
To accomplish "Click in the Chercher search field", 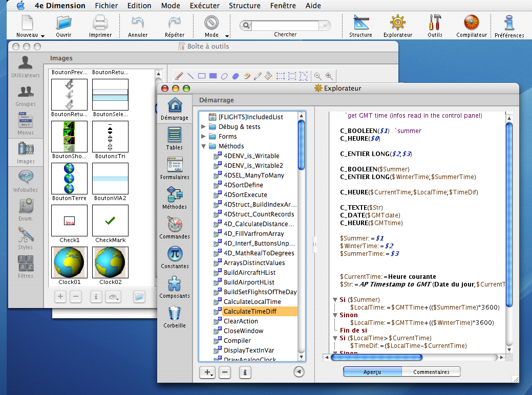I will [x=285, y=26].
